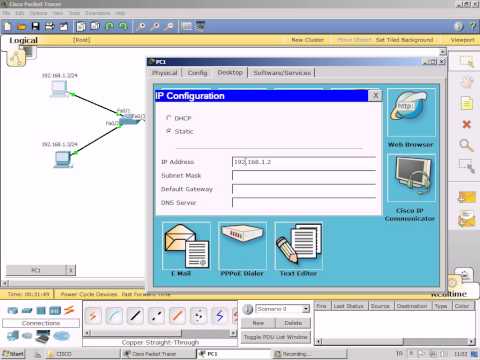480x360 pixels.
Task: Click the Delete scenario button
Action: [293, 323]
